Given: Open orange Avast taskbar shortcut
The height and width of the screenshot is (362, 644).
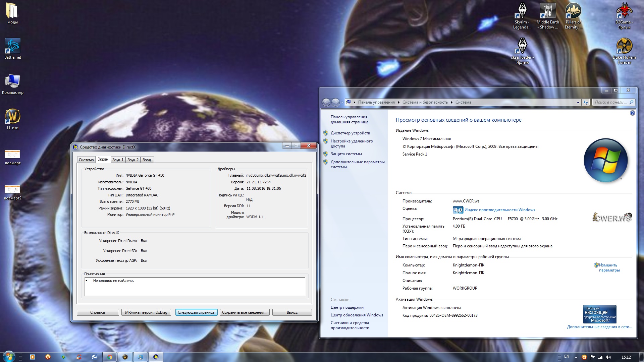Looking at the screenshot, I should [48, 357].
